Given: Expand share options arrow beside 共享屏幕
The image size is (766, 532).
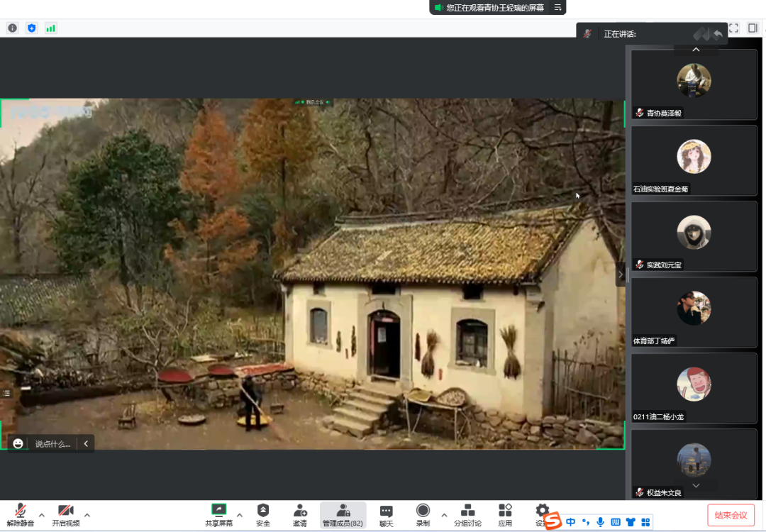Looking at the screenshot, I should click(x=239, y=515).
